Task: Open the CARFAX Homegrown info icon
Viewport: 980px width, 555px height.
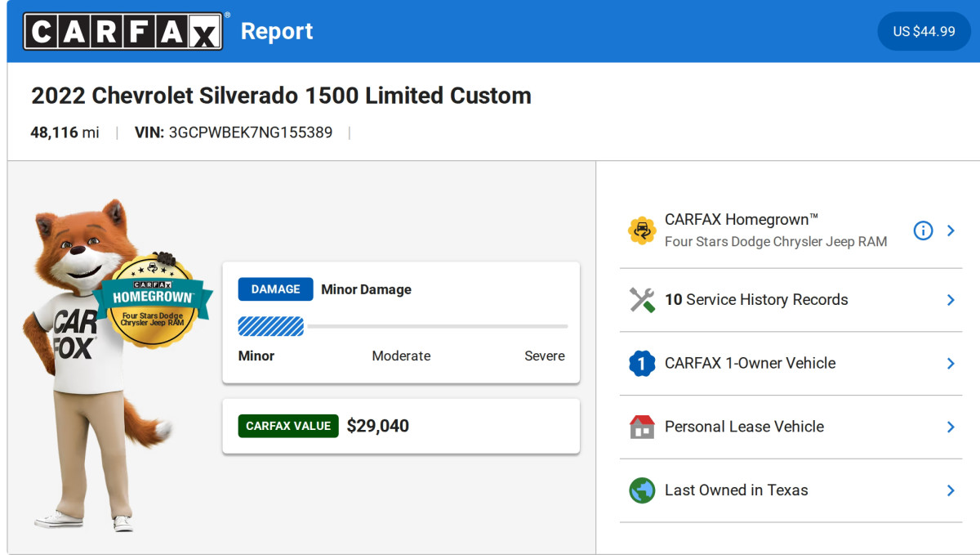Action: tap(923, 231)
